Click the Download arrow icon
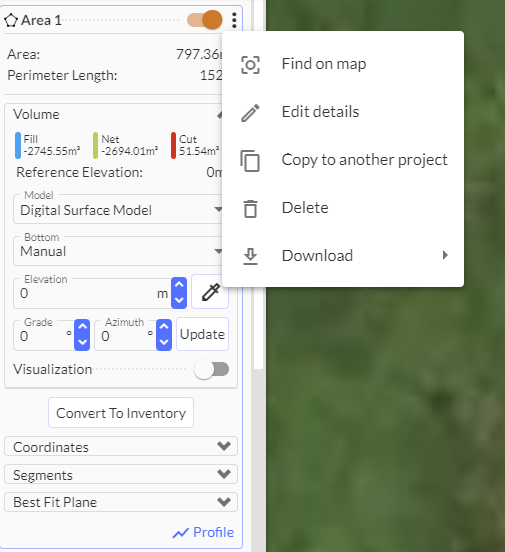This screenshot has height=552, width=505. (x=250, y=257)
